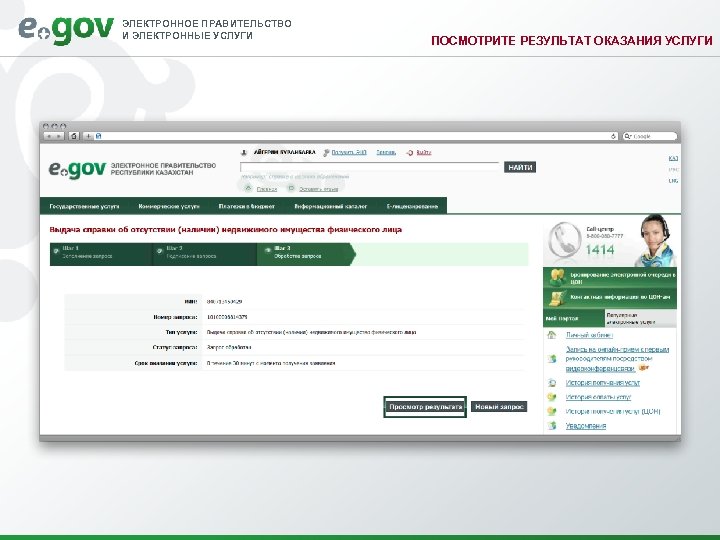Click the e.gov portal logo inside the browser

[x=77, y=169]
